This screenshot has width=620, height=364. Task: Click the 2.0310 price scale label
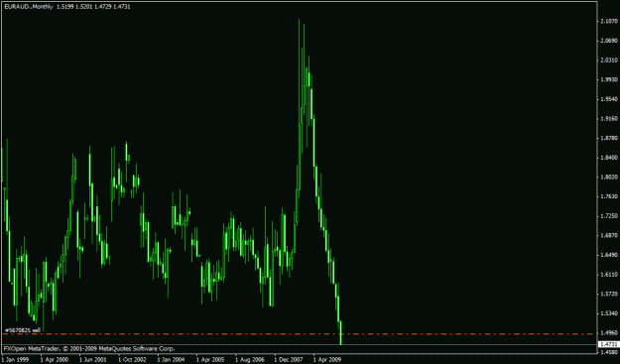click(x=609, y=61)
